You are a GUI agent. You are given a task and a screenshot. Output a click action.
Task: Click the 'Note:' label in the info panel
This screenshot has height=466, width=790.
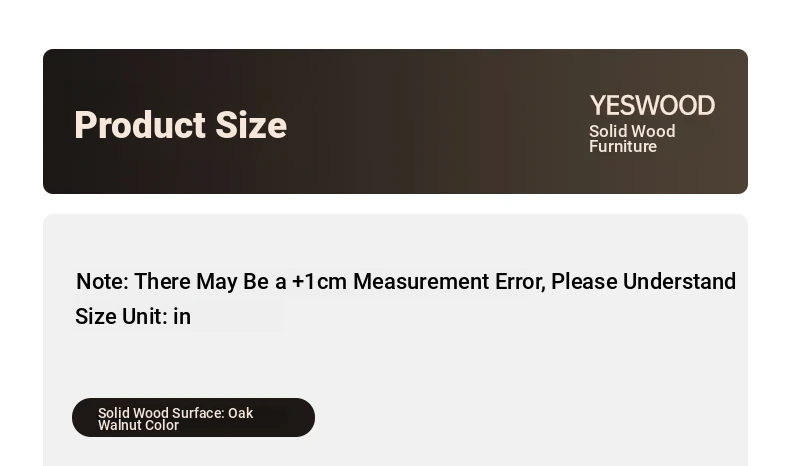coord(102,281)
